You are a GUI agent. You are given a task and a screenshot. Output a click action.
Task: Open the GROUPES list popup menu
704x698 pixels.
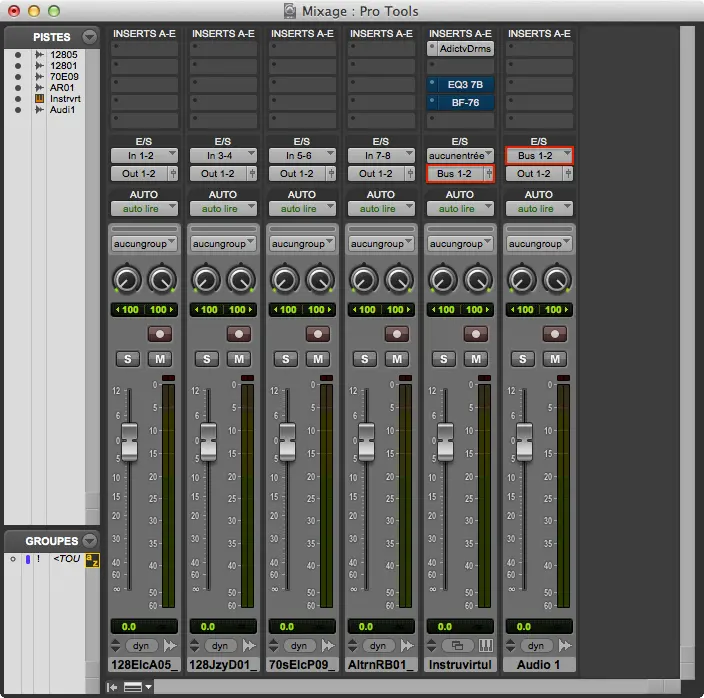(x=90, y=540)
